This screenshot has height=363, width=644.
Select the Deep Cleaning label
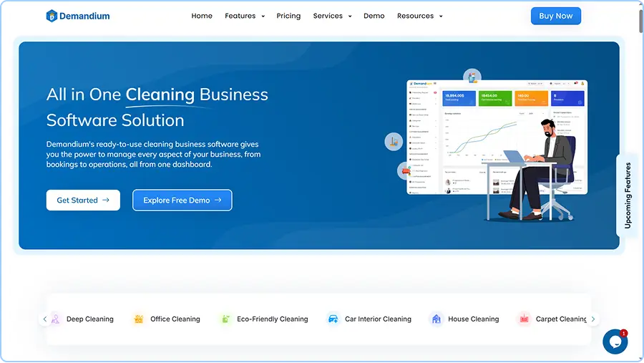(90, 319)
